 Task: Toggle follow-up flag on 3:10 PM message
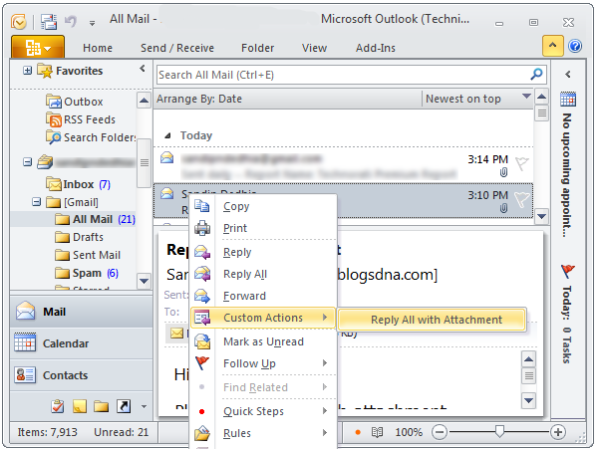tap(522, 199)
